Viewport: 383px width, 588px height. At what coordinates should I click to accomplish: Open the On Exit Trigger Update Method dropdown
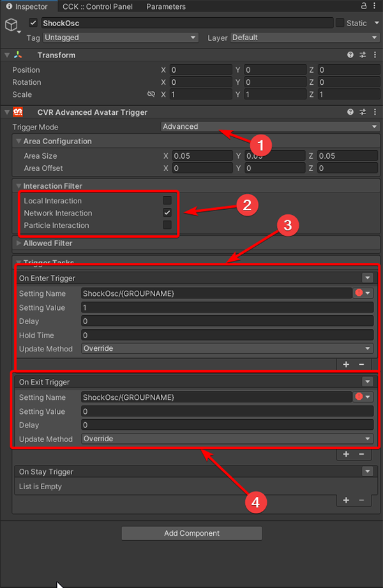coord(227,439)
